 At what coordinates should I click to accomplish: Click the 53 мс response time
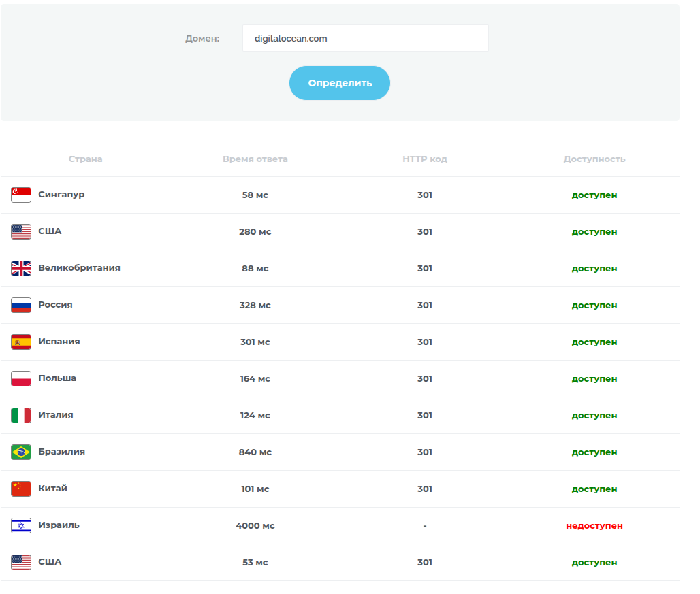tap(255, 562)
